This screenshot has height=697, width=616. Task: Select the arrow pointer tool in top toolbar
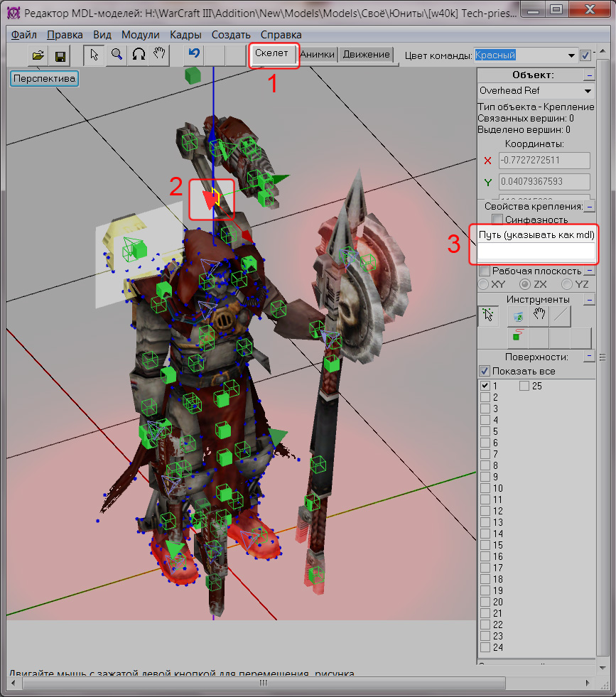coord(94,55)
